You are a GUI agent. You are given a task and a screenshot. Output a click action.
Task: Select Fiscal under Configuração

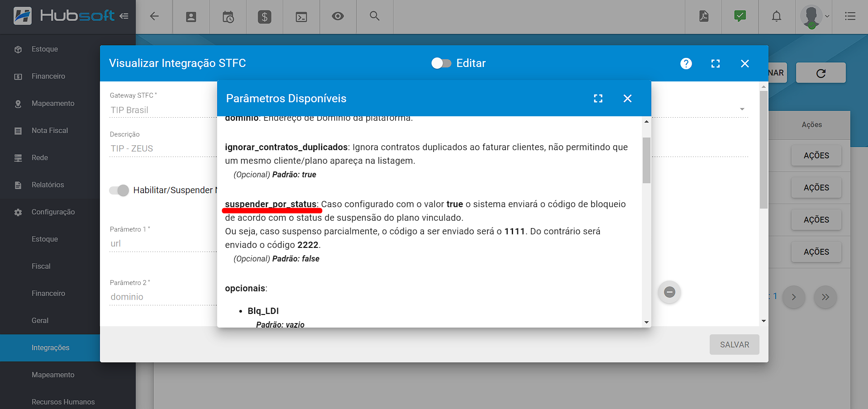(50, 266)
